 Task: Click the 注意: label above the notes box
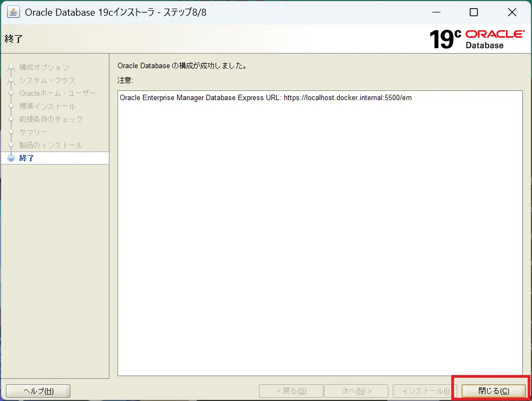point(126,80)
